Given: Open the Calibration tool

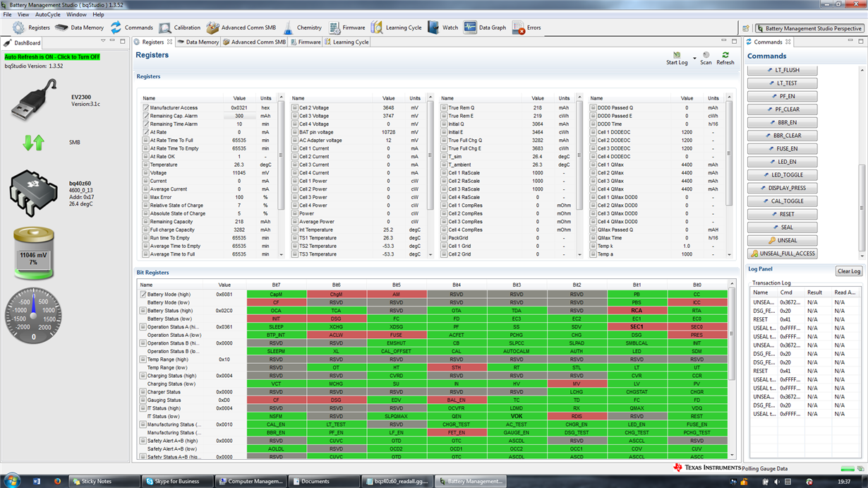Looking at the screenshot, I should pos(179,28).
